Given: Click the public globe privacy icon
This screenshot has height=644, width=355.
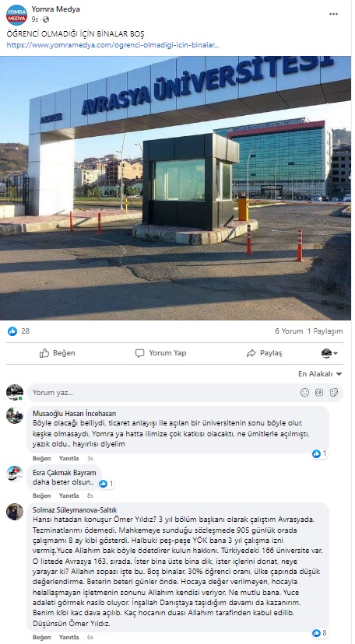Looking at the screenshot, I should [x=46, y=19].
